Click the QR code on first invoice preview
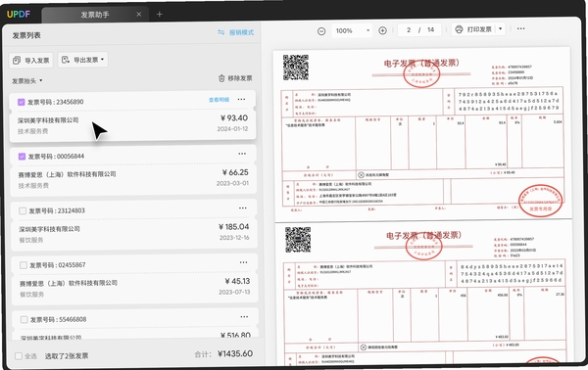Viewport: 588px width, 370px height. pos(296,67)
